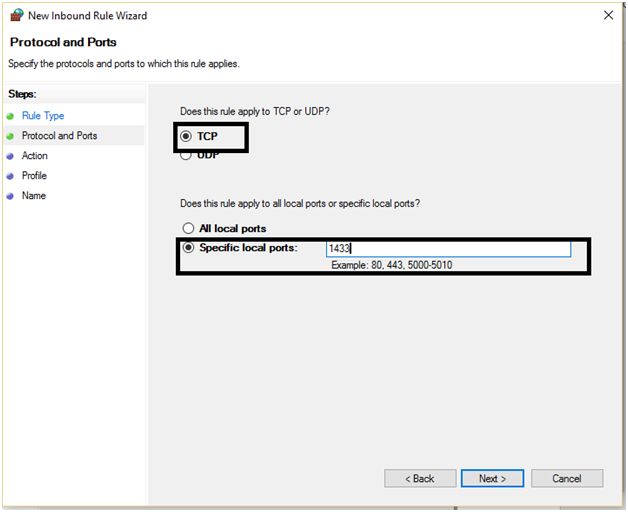This screenshot has height=512, width=628.
Task: Click the port number field containing 1433
Action: pos(448,249)
